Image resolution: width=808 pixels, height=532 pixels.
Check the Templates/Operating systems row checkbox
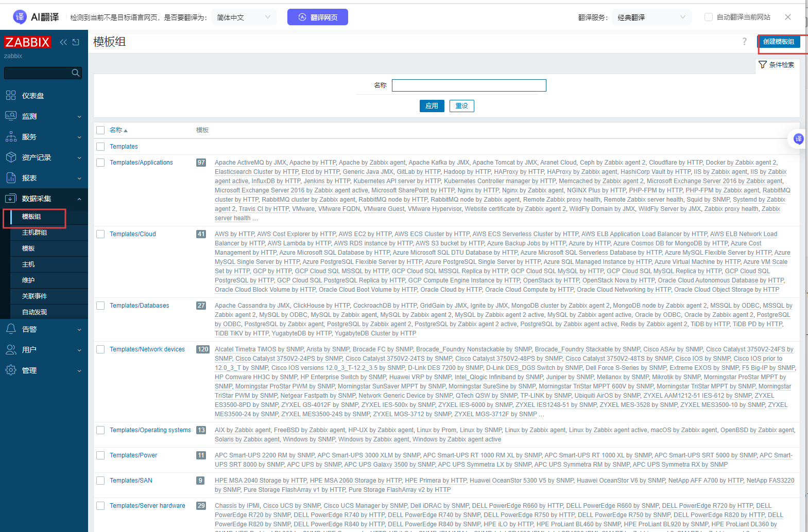[100, 430]
